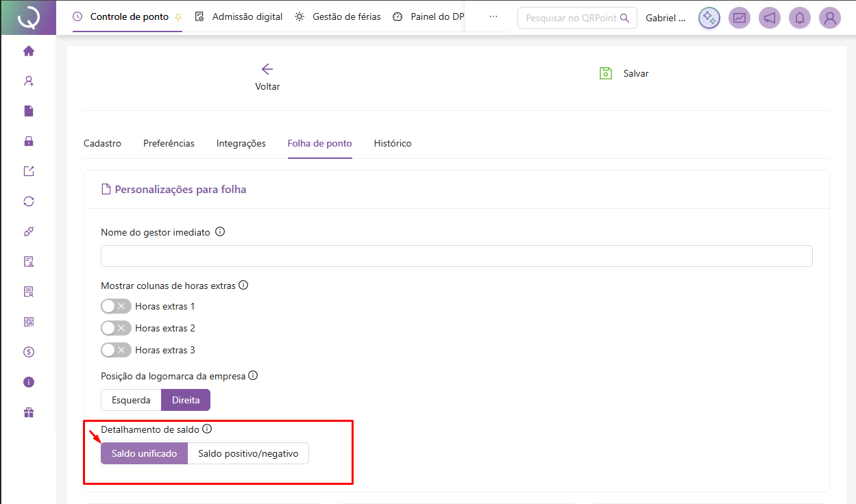Turn on Horas extras 3 switch
The image size is (856, 504).
(x=116, y=350)
